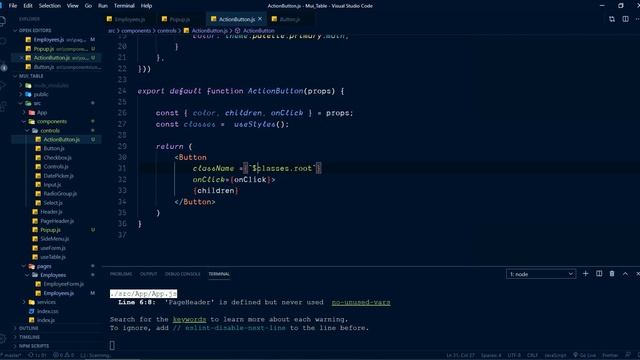Collapse the components folder
This screenshot has height=360, width=640.
point(51,121)
